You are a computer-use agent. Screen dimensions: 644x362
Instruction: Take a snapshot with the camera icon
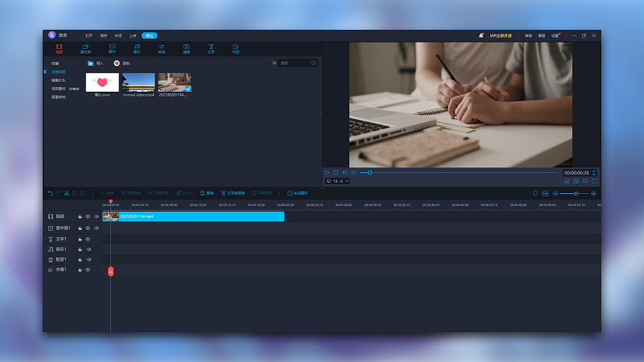coord(576,181)
